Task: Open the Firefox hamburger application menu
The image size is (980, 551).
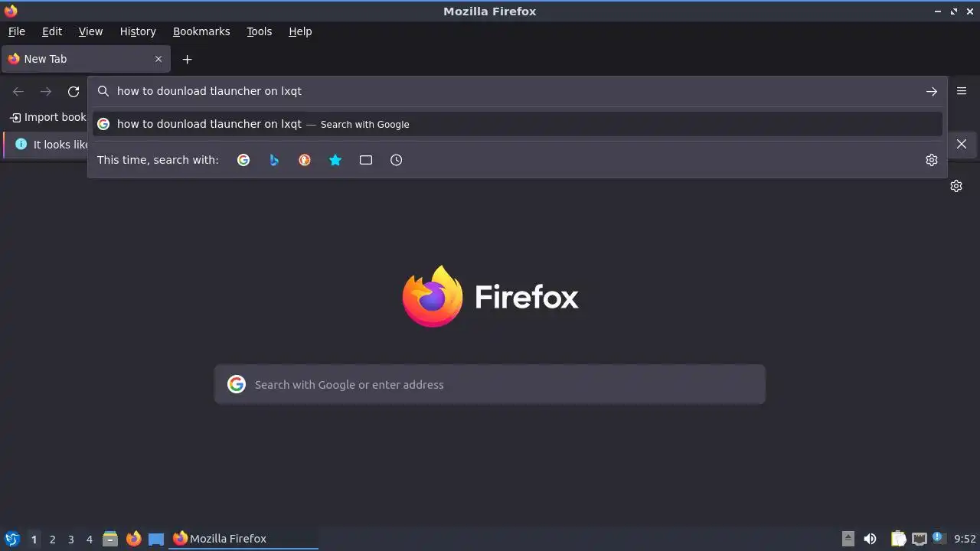Action: (962, 91)
